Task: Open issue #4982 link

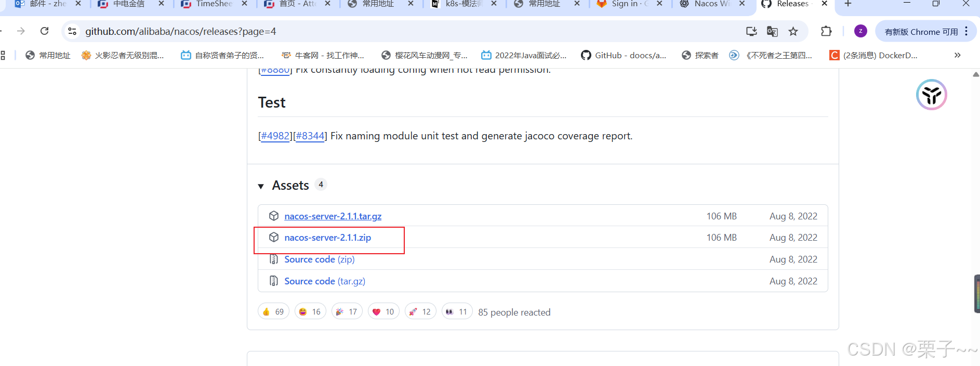Action: click(275, 136)
